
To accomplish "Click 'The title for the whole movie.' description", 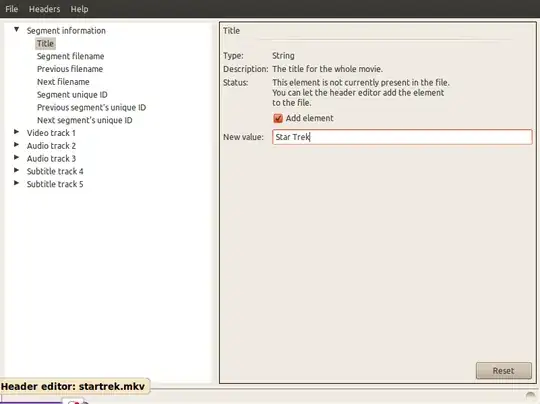I will 328,69.
